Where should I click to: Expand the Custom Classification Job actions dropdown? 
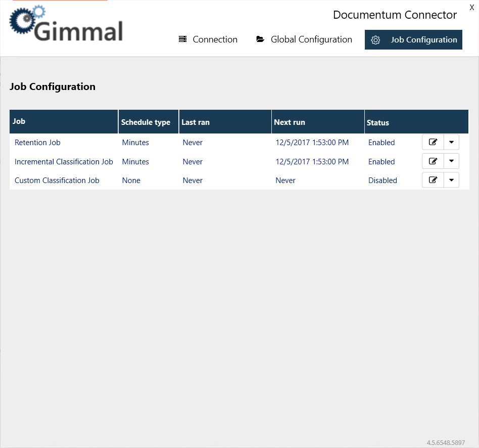pyautogui.click(x=451, y=180)
